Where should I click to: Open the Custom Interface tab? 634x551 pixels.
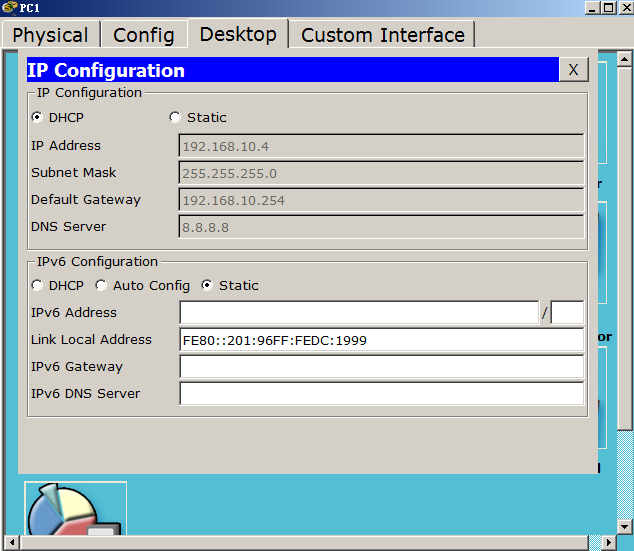[x=383, y=35]
